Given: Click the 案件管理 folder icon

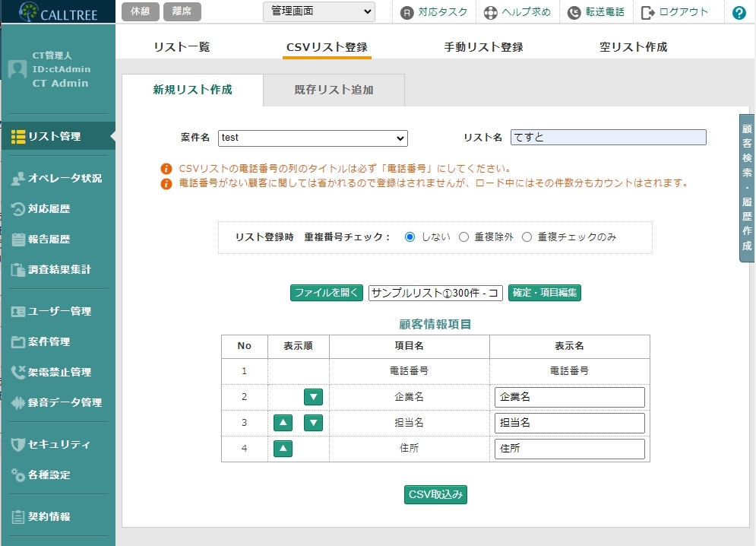Looking at the screenshot, I should coord(17,341).
